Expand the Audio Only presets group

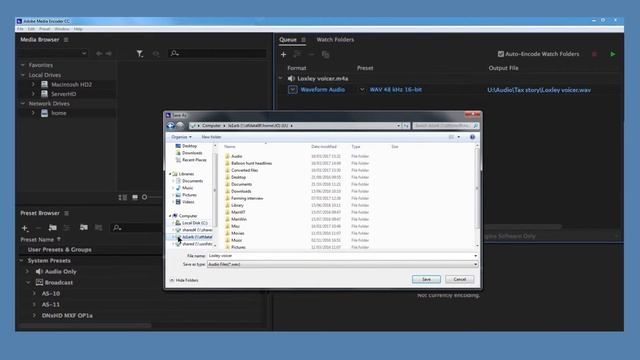click(27, 271)
